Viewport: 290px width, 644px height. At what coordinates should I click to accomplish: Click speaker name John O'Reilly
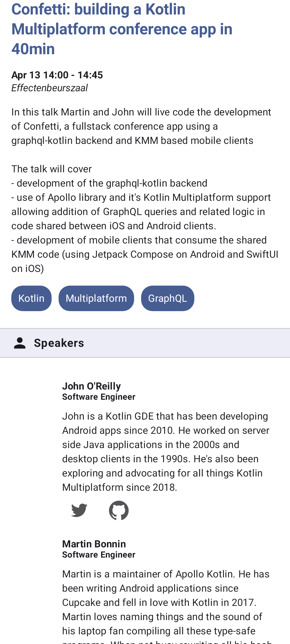pyautogui.click(x=91, y=386)
